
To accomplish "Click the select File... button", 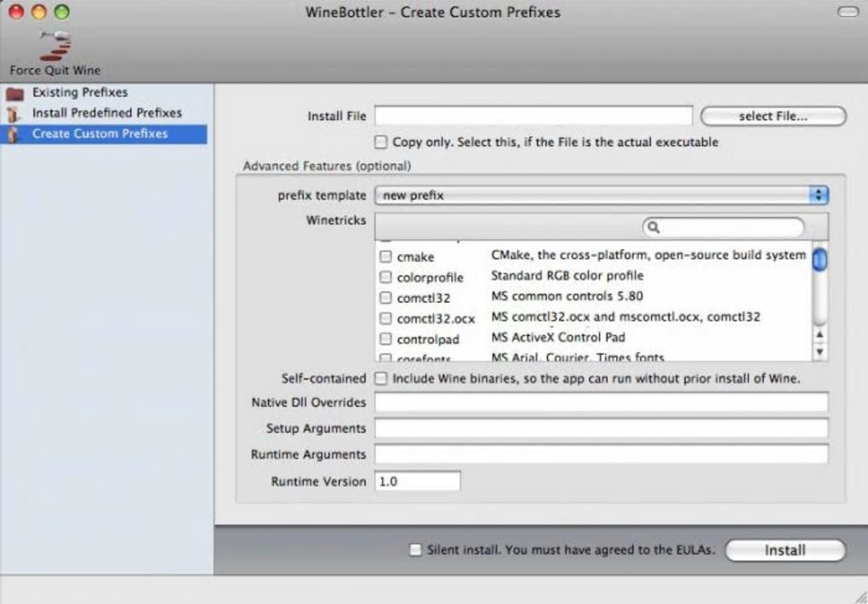I will pyautogui.click(x=773, y=117).
